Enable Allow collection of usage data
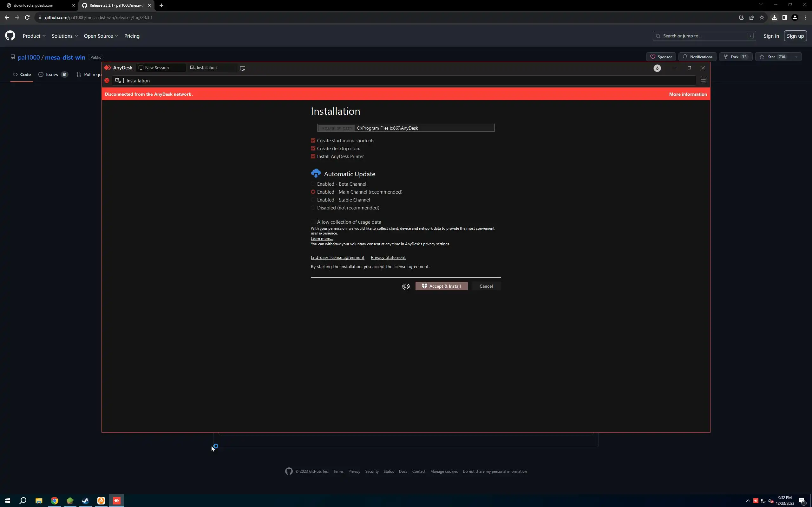This screenshot has height=507, width=812. pyautogui.click(x=313, y=222)
